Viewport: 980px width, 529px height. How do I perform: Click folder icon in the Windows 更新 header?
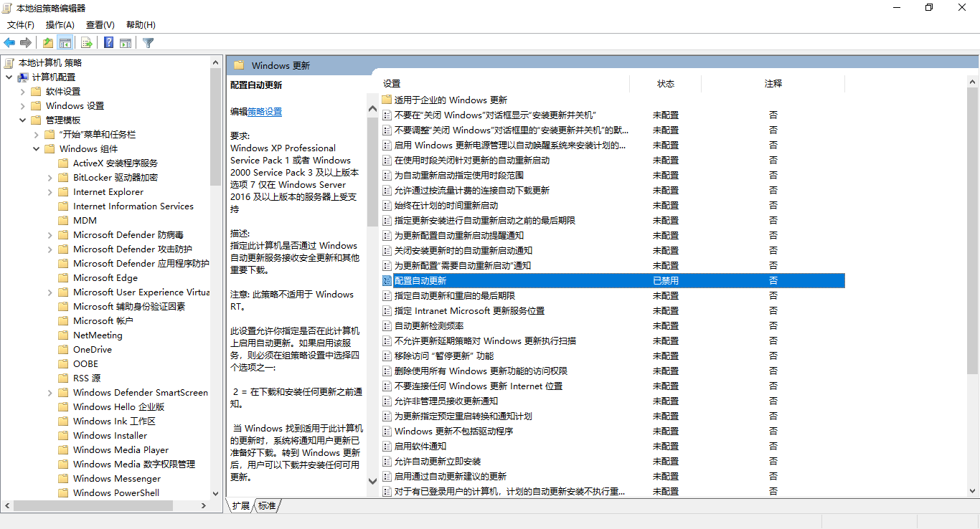pyautogui.click(x=239, y=65)
